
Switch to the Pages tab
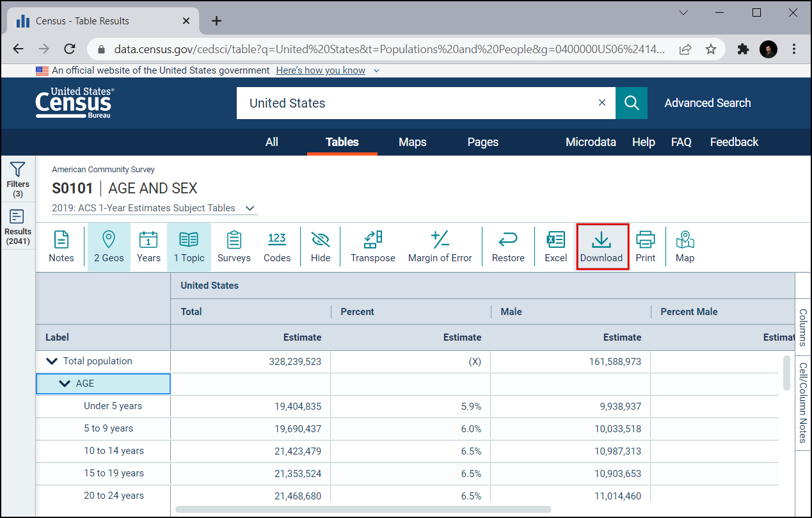click(482, 142)
